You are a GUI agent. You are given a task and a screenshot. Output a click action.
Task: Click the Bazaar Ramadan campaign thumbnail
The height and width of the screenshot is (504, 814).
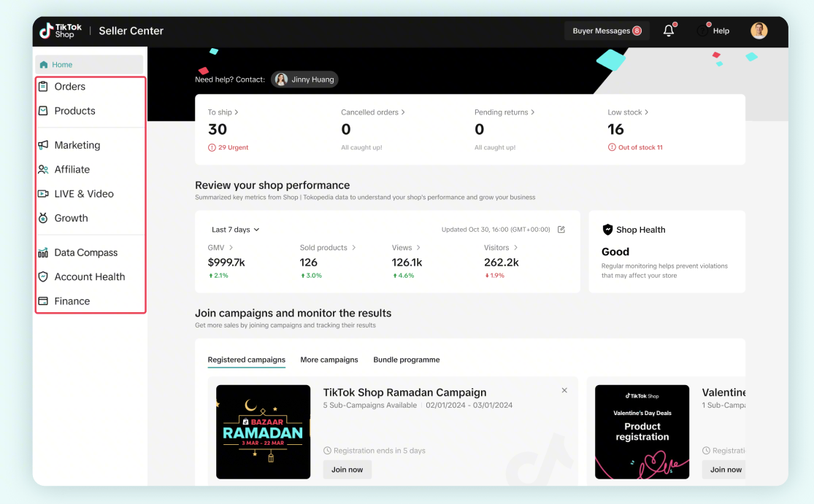[x=264, y=432]
